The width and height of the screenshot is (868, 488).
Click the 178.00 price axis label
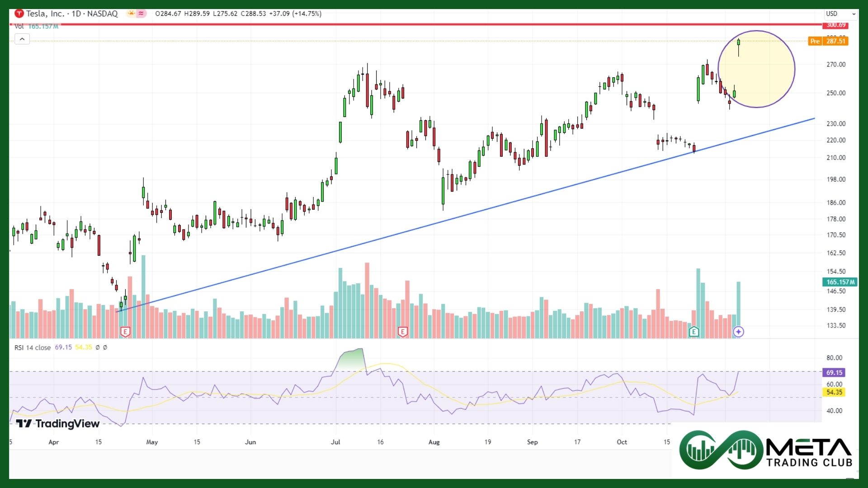[x=836, y=219]
